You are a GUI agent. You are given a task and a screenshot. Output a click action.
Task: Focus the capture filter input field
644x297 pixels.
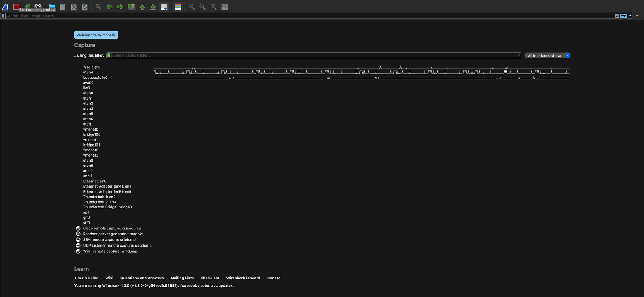pos(314,55)
